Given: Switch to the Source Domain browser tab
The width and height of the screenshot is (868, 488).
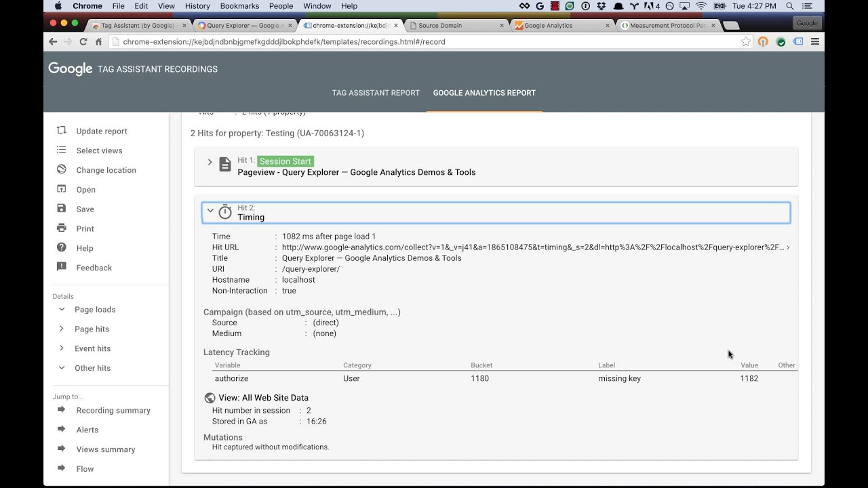Looking at the screenshot, I should pyautogui.click(x=458, y=26).
